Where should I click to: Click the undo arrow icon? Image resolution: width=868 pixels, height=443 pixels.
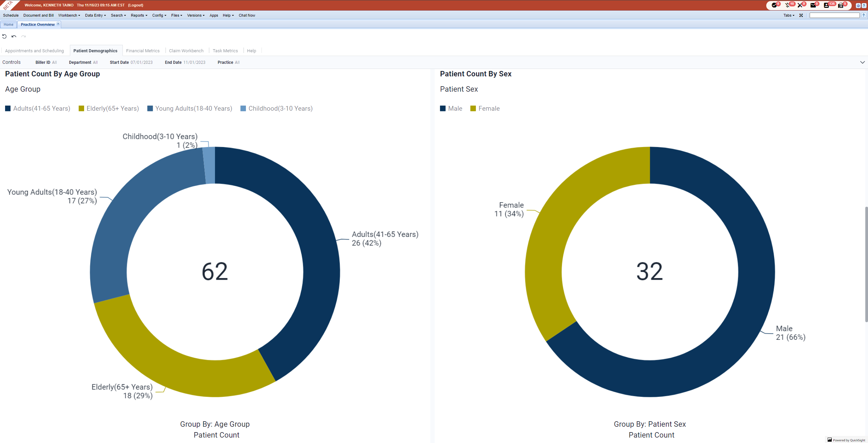[14, 36]
